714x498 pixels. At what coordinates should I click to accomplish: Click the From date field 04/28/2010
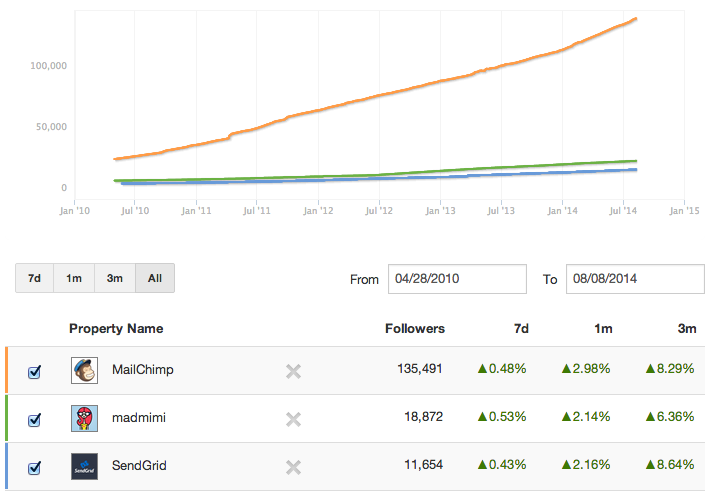coord(457,279)
